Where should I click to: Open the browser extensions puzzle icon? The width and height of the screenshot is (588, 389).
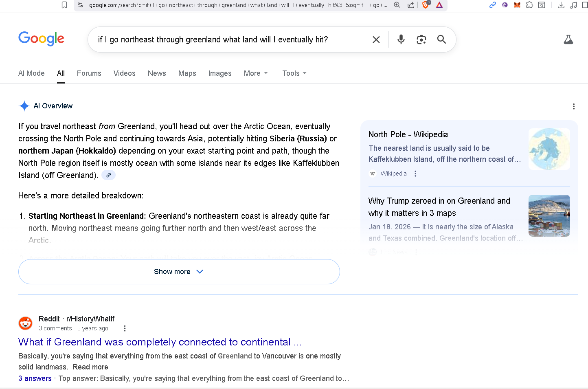pyautogui.click(x=529, y=5)
